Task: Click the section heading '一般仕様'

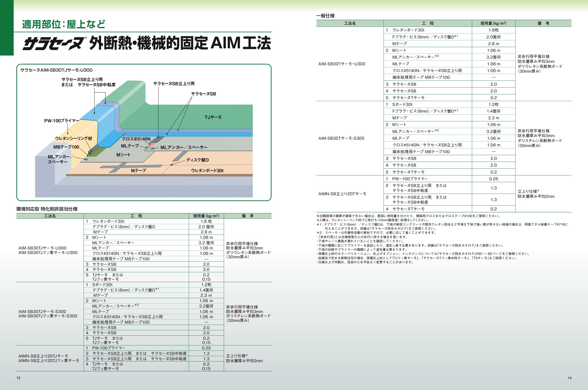Action: (325, 16)
